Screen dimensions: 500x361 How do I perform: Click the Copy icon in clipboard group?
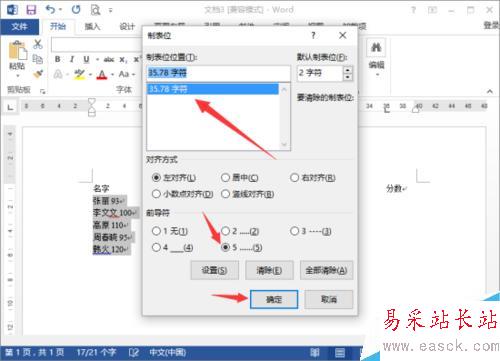[38, 59]
